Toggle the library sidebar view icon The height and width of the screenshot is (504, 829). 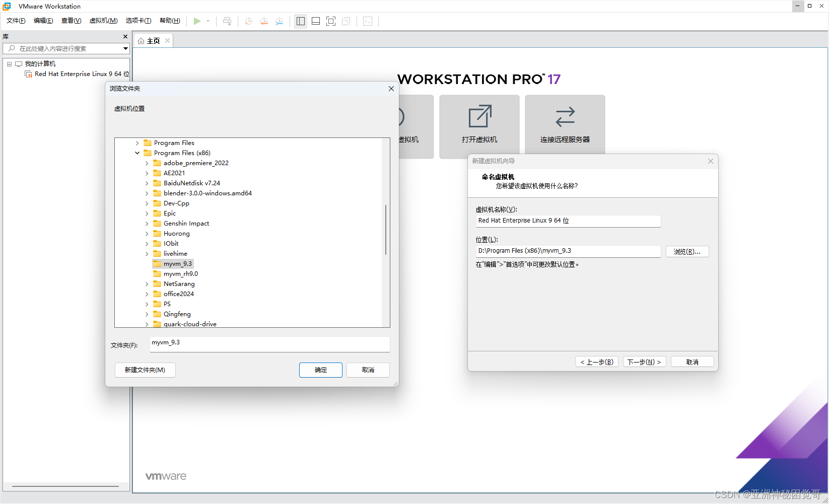[301, 21]
